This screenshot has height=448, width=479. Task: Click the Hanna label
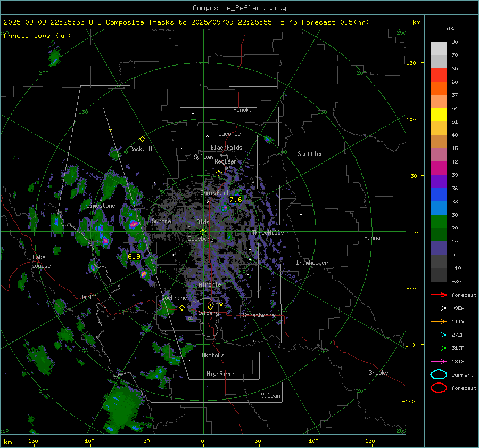[372, 238]
